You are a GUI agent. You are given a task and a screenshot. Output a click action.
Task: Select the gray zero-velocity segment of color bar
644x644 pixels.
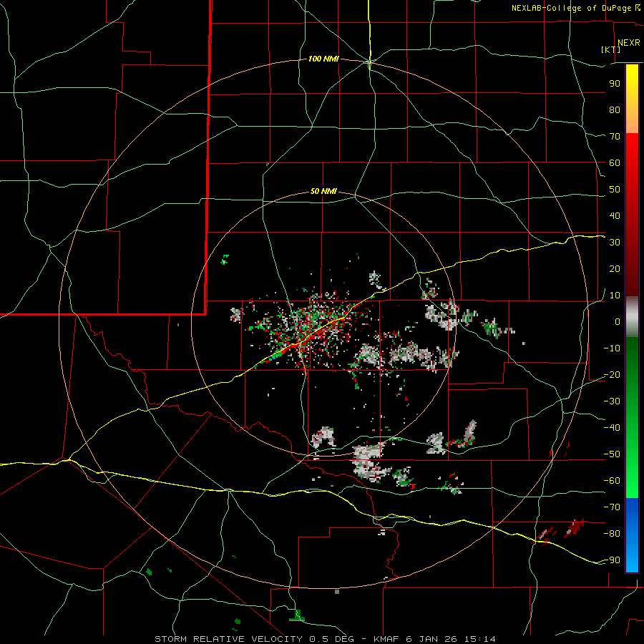pyautogui.click(x=632, y=317)
